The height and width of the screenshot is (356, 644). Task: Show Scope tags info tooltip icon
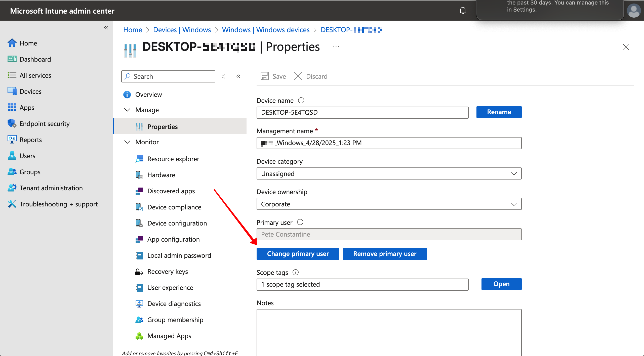[x=296, y=272]
